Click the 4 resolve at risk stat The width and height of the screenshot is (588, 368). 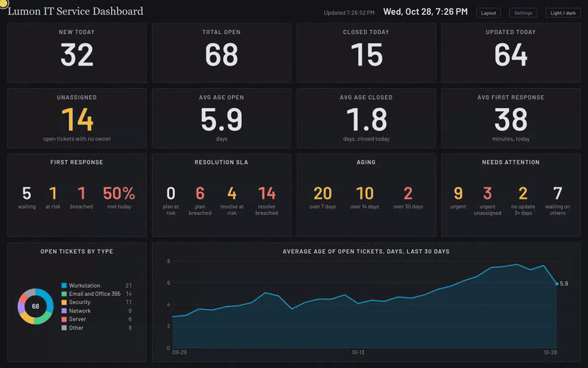[232, 200]
